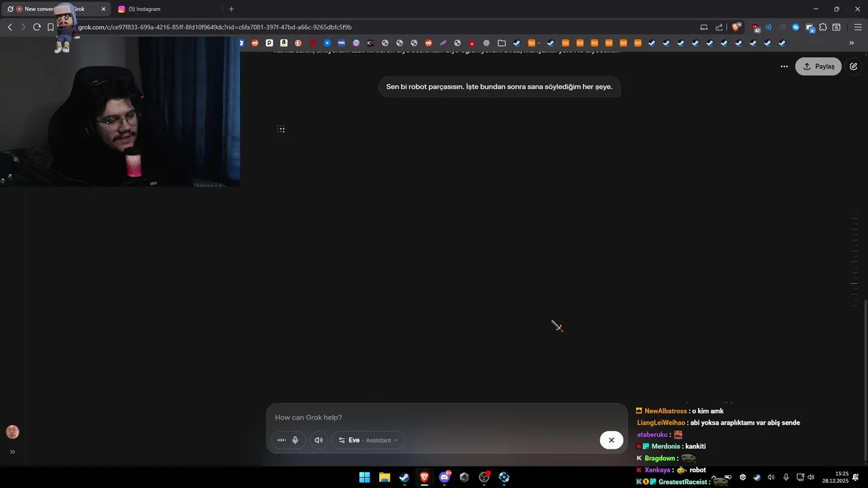Open the Brave hamburger main menu
This screenshot has height=488, width=868.
click(x=858, y=27)
